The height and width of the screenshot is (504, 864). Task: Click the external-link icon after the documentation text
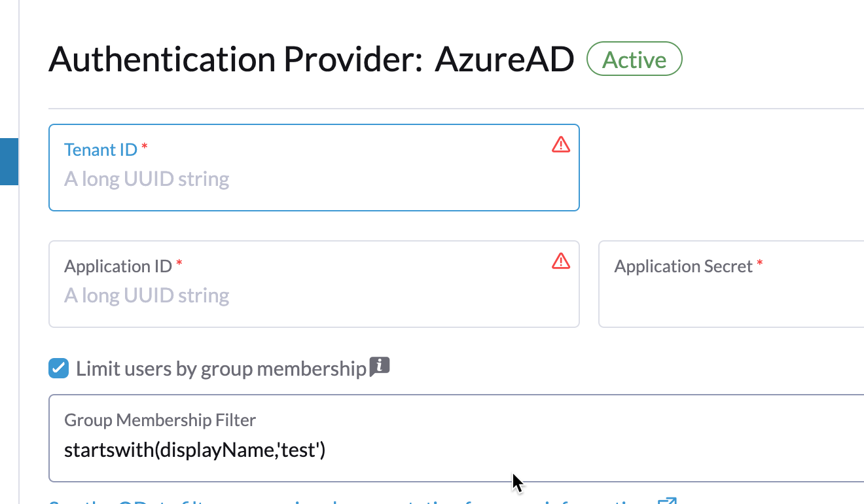point(668,502)
